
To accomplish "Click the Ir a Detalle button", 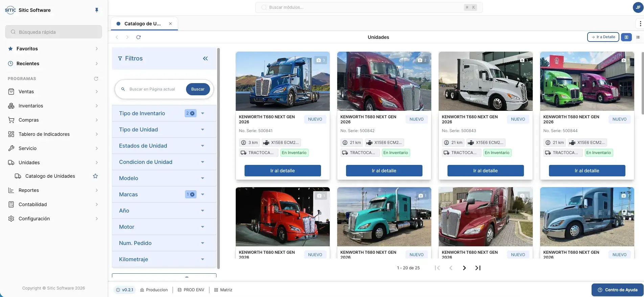I will click(603, 37).
